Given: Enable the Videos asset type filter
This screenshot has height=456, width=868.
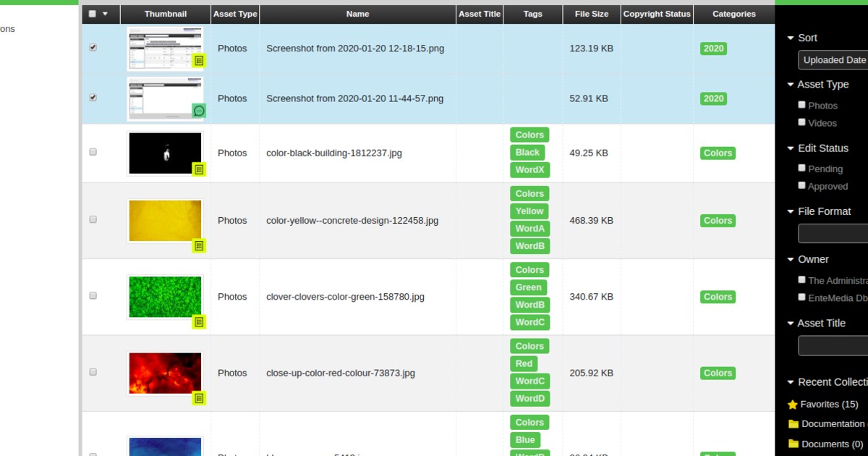Looking at the screenshot, I should pyautogui.click(x=801, y=122).
